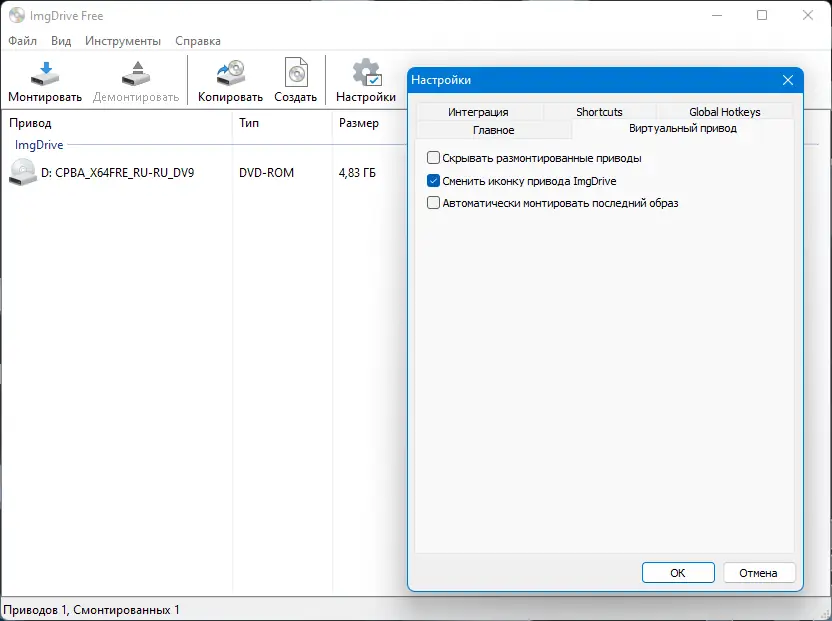
Task: Click the Отмена button
Action: coord(759,573)
